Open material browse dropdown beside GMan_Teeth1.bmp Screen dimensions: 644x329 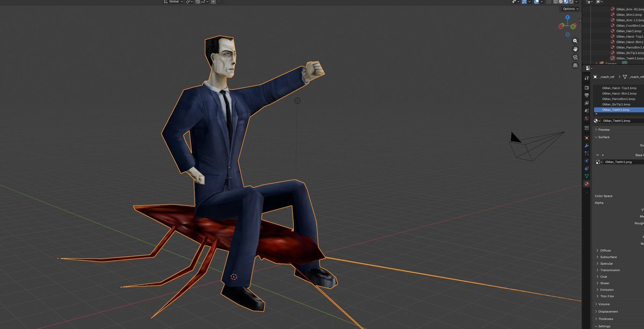(597, 121)
